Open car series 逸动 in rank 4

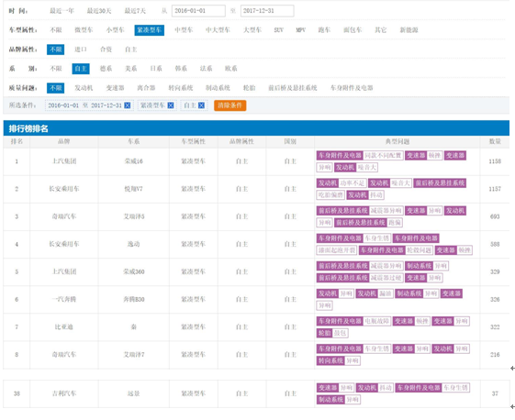(134, 244)
